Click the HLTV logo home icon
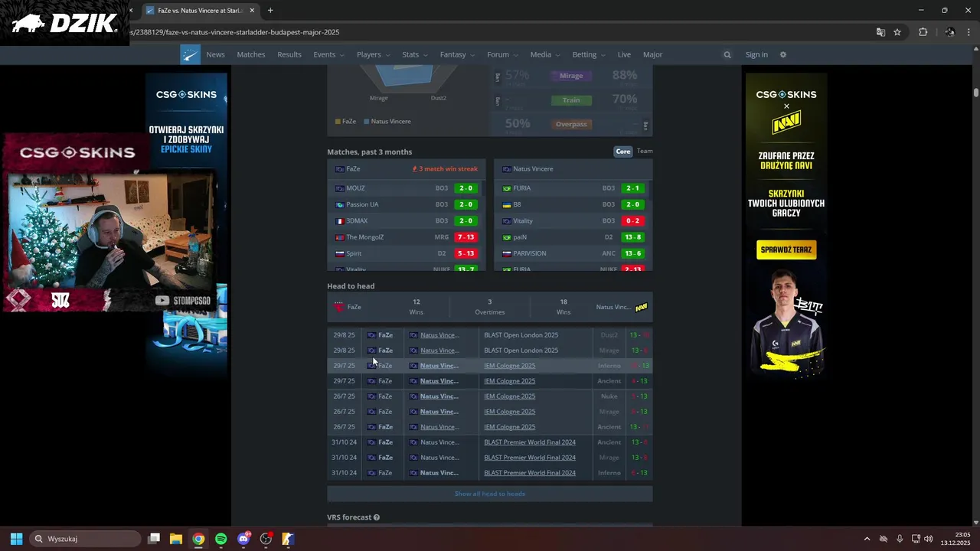Screen dimensions: 980x551 (190, 54)
